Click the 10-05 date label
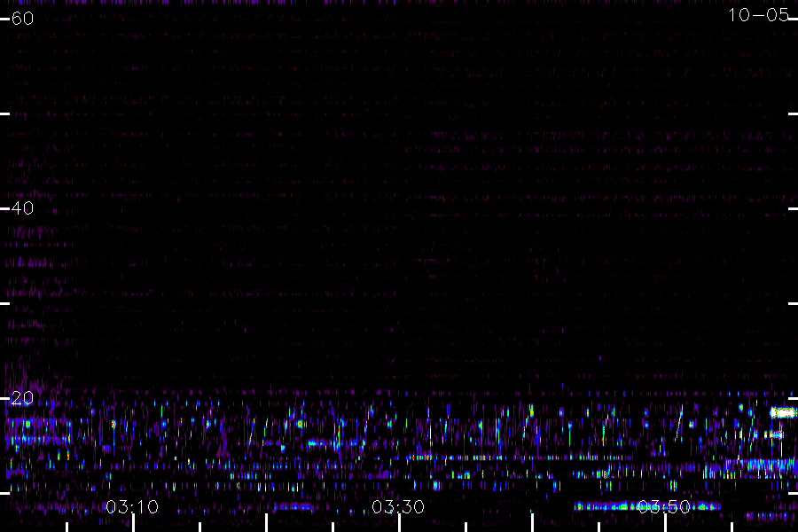 pyautogui.click(x=758, y=15)
